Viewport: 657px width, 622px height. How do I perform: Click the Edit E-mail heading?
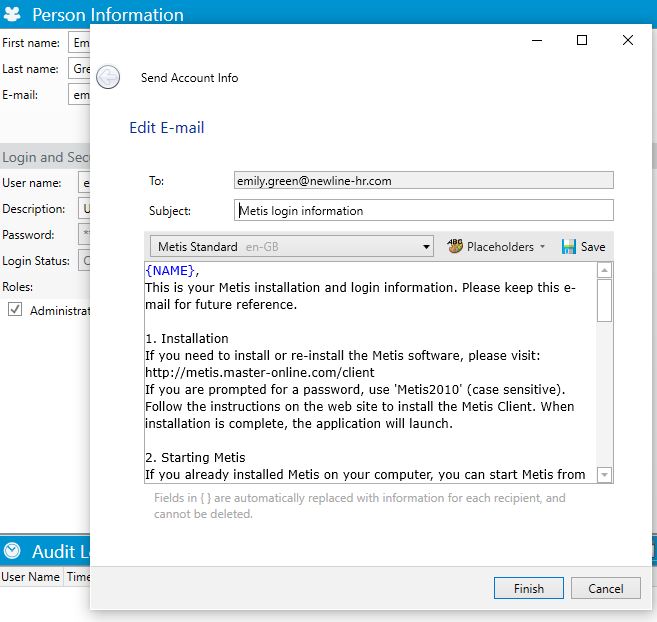coord(167,127)
